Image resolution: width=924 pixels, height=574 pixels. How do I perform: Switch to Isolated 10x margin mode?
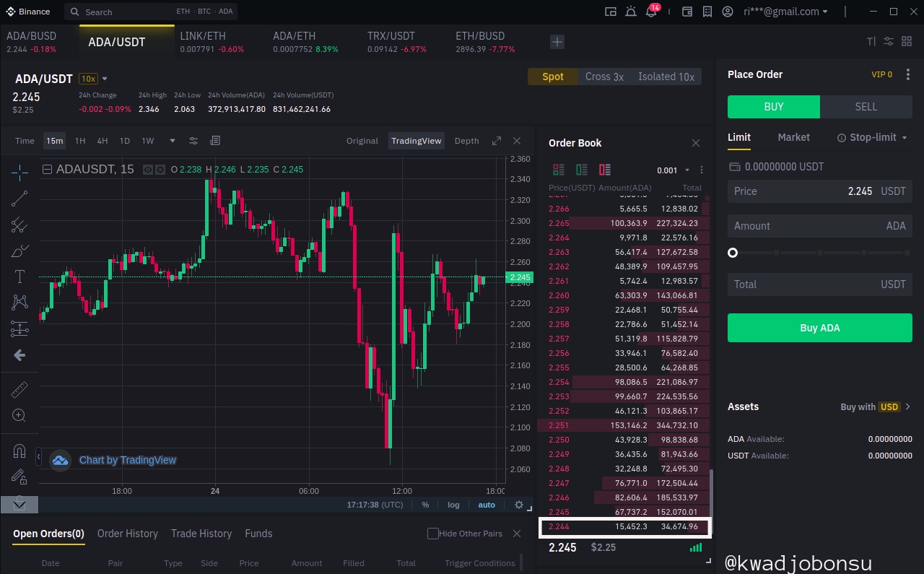click(666, 77)
